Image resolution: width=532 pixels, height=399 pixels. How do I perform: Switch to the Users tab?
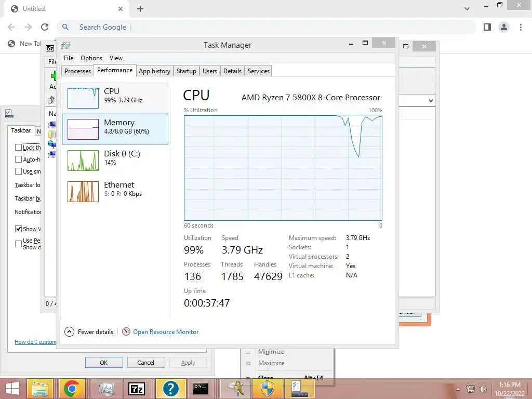(210, 71)
